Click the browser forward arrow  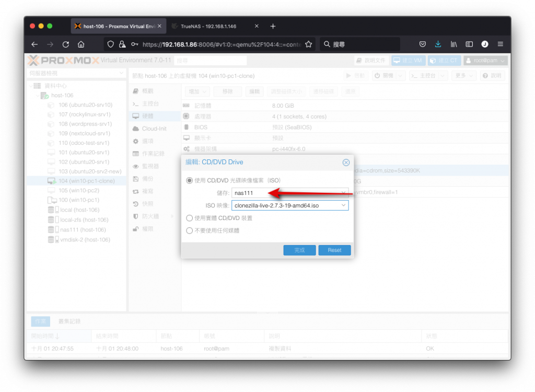click(50, 44)
